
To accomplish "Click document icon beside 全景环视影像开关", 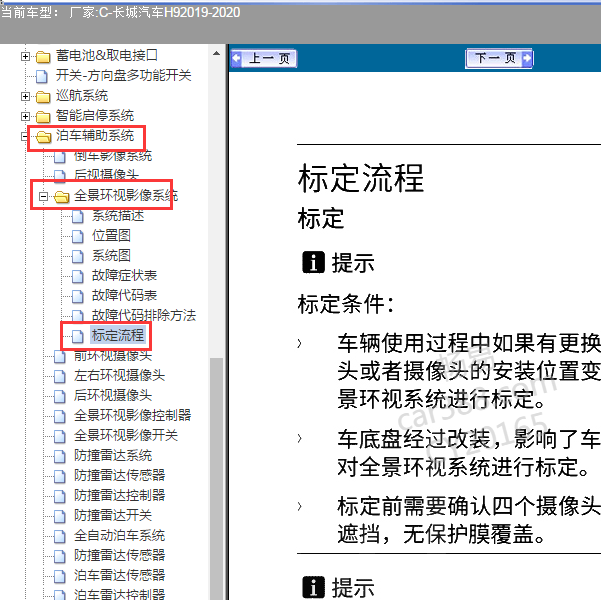I will click(60, 436).
